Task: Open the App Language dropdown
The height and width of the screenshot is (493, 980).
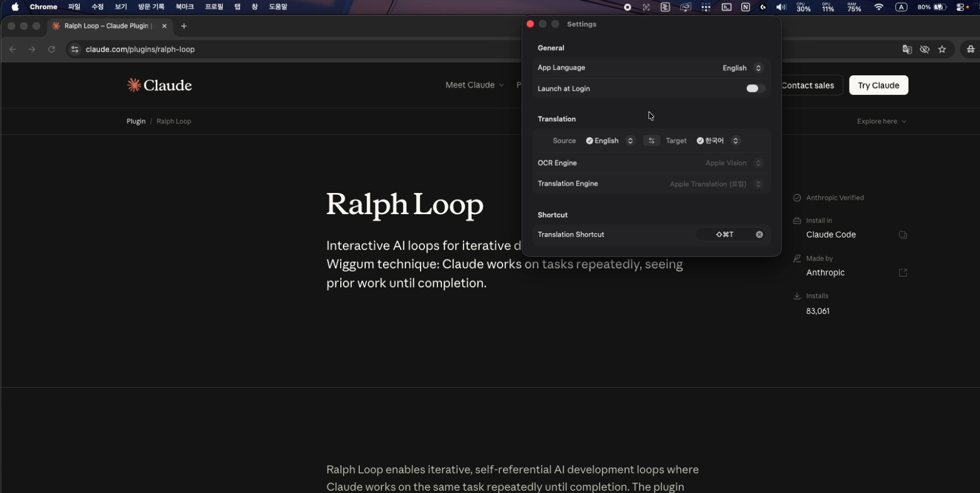Action: 741,68
